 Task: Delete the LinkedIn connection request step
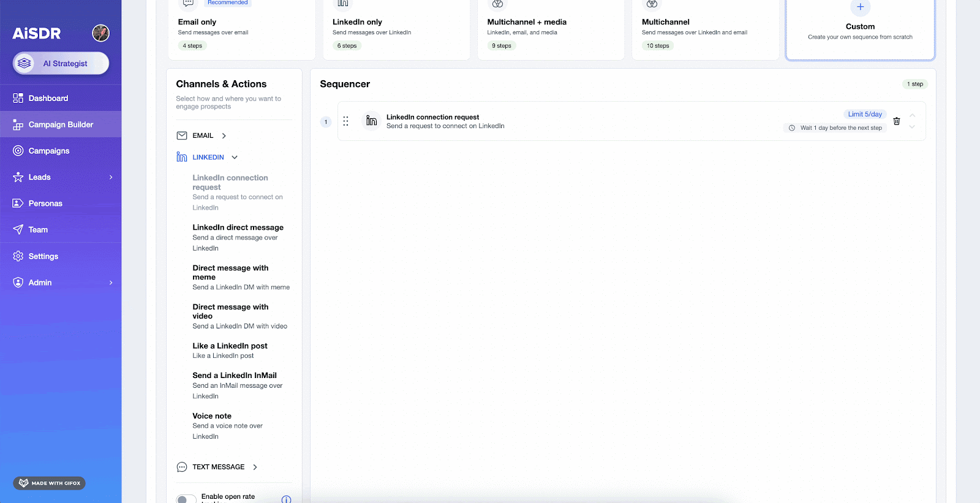point(897,121)
